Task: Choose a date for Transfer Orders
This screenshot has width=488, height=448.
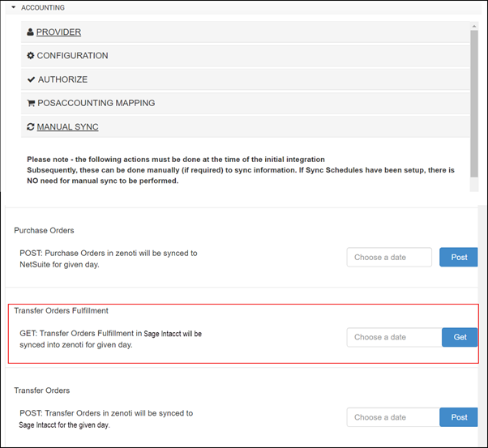Action: coord(393,417)
